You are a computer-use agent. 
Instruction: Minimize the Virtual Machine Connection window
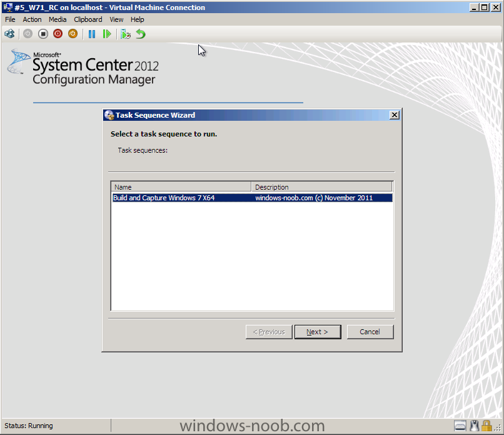[x=473, y=7]
